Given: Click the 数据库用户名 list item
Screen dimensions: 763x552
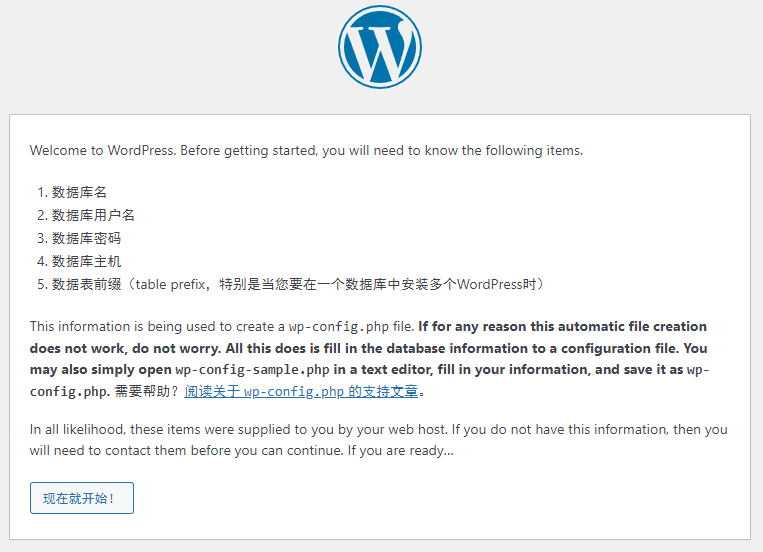Looking at the screenshot, I should [x=93, y=215].
